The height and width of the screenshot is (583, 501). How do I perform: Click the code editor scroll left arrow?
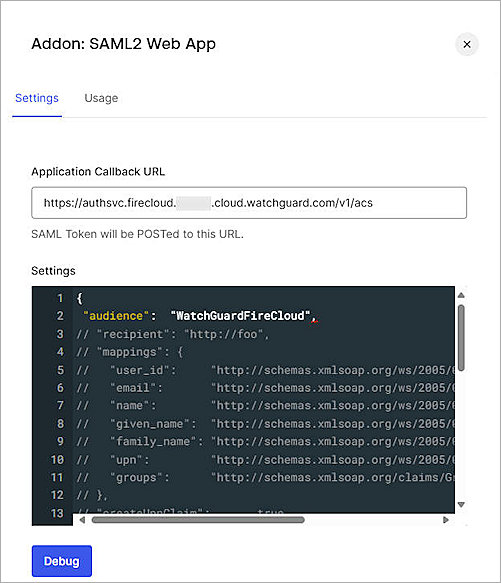click(82, 520)
